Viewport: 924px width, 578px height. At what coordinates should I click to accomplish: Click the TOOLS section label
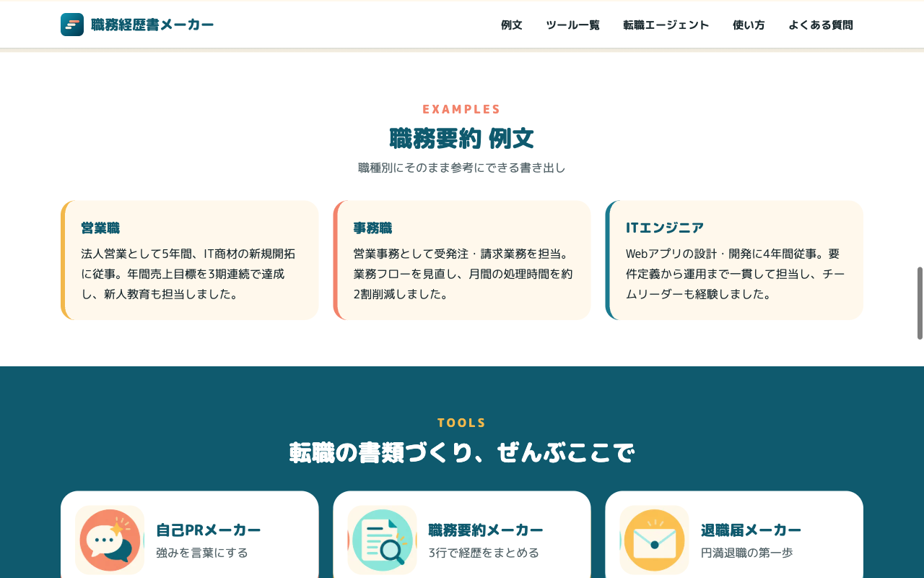coord(462,423)
